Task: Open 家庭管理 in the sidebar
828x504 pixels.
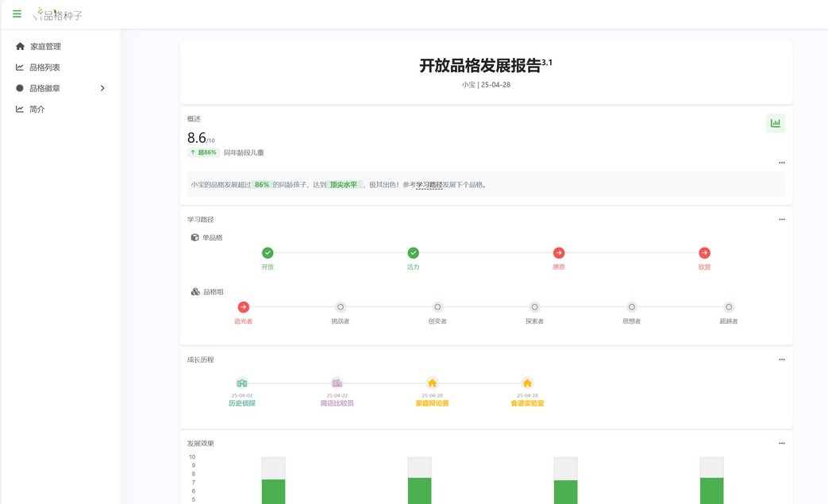Action: 45,47
